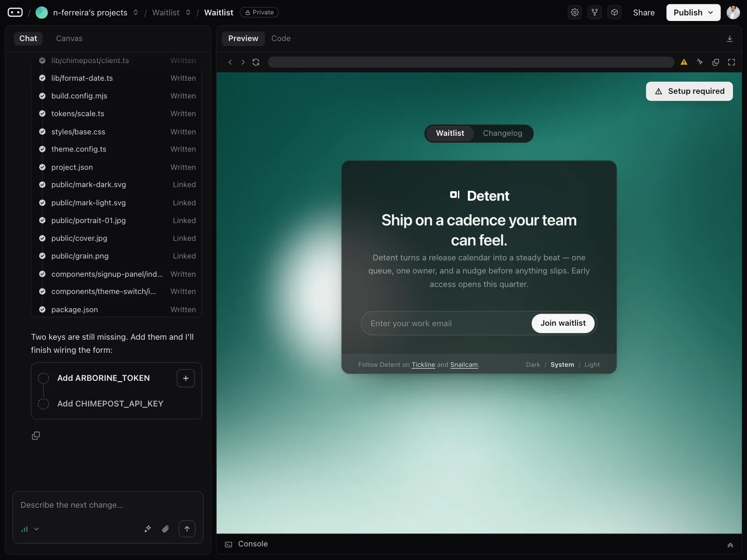
Task: Switch to the Code tab
Action: [281, 39]
